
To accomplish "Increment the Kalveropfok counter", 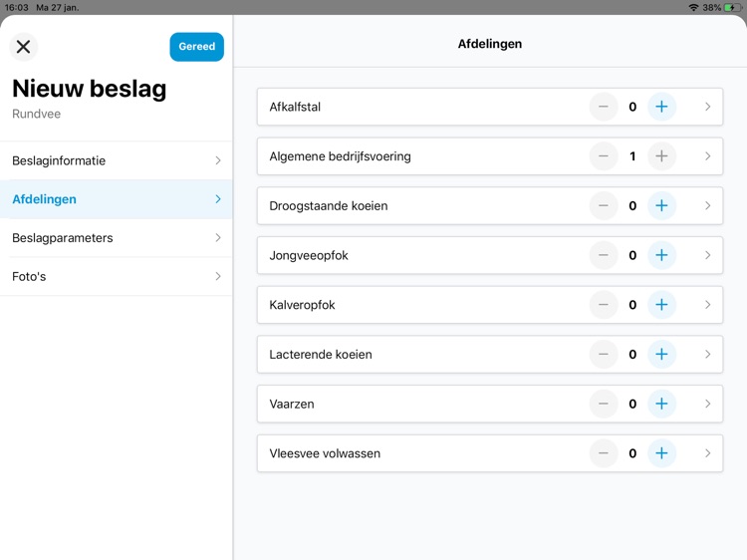I will pyautogui.click(x=661, y=305).
